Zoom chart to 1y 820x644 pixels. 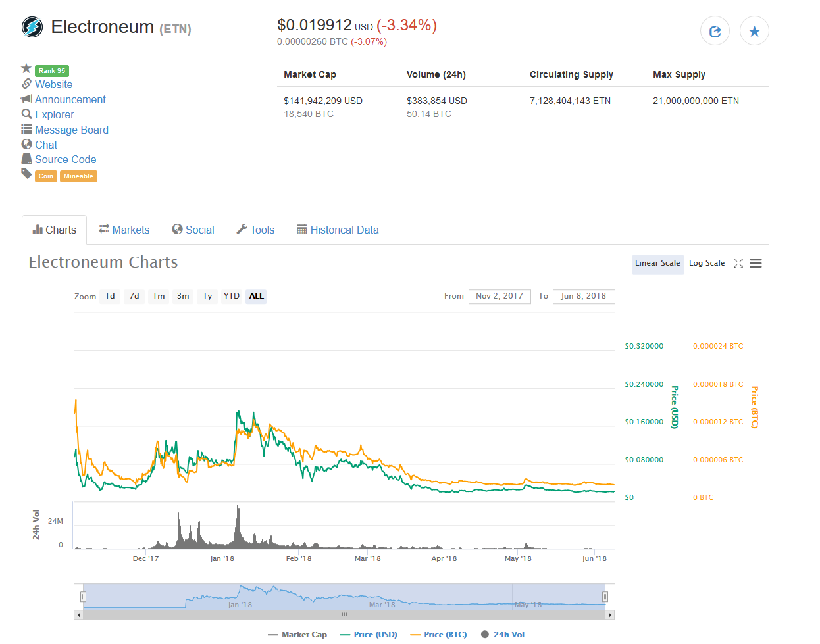pyautogui.click(x=207, y=296)
